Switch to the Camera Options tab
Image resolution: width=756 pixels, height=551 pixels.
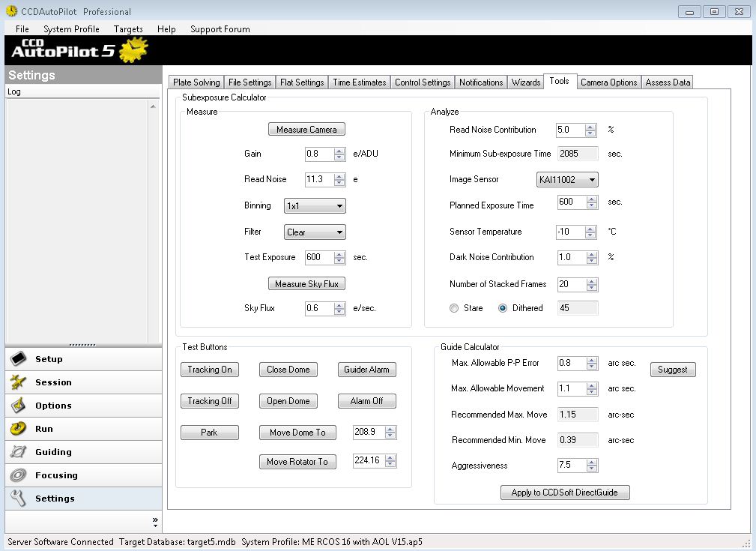[608, 82]
